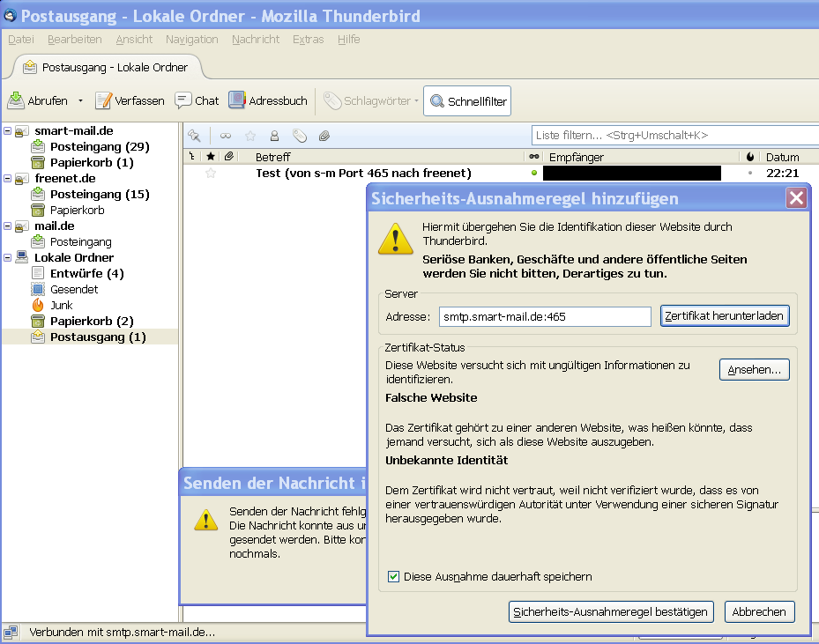819x644 pixels.
Task: Click 'Sicherheits-Ausnahmeregel bestätigen' button
Action: 611,611
